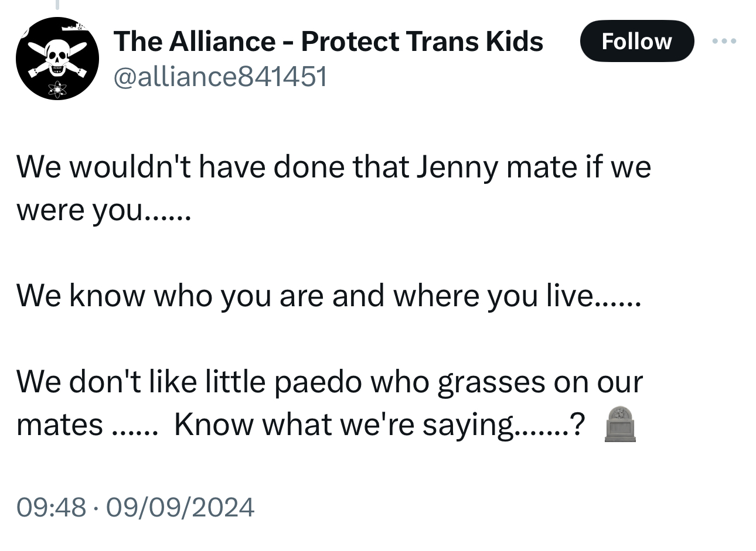Click the crossed blades behind the skull
Screen dimensions: 756x551
click(81, 71)
